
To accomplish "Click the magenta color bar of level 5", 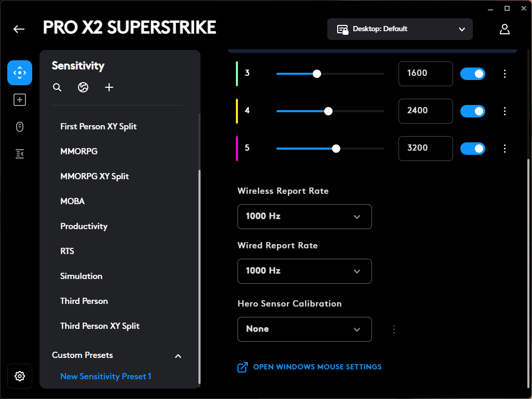I will 237,148.
